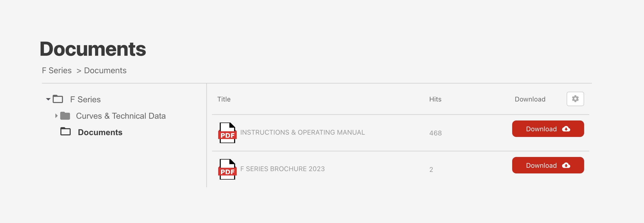Click PDF icon of F Series Brochure 2023
Screen dimensions: 644x223
227,169
